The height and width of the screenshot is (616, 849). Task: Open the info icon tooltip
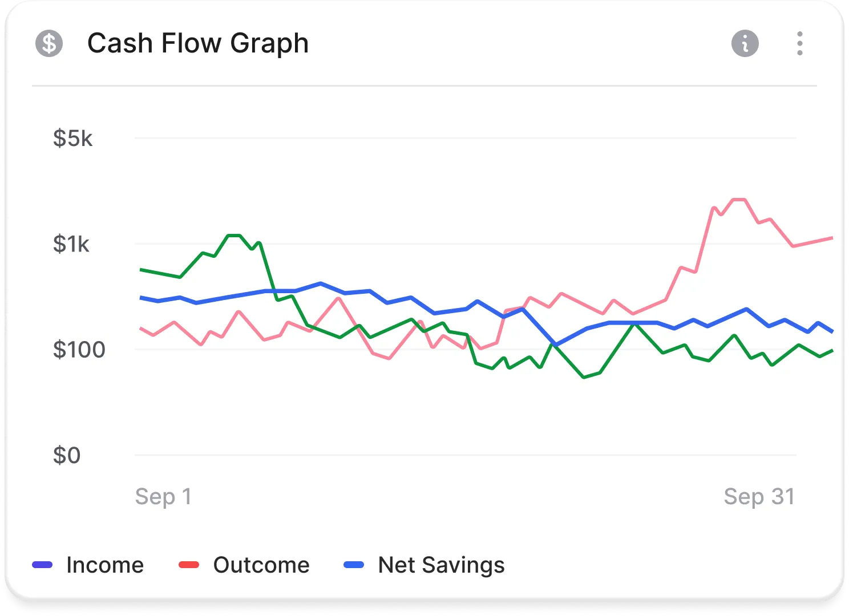(745, 43)
